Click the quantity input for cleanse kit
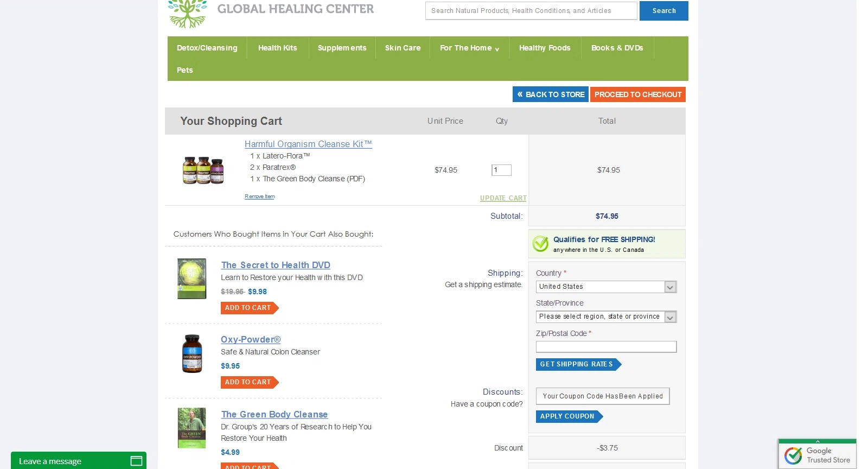The image size is (868, 469). tap(501, 170)
